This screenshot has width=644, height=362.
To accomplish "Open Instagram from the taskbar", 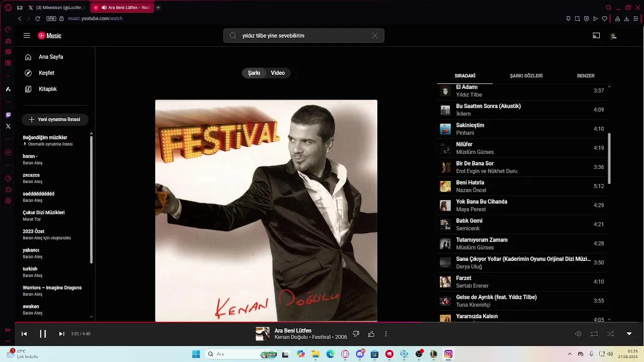I will [x=448, y=354].
